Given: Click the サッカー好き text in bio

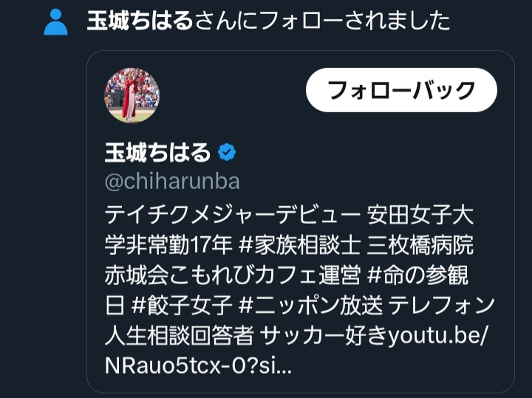Looking at the screenshot, I should tap(324, 335).
